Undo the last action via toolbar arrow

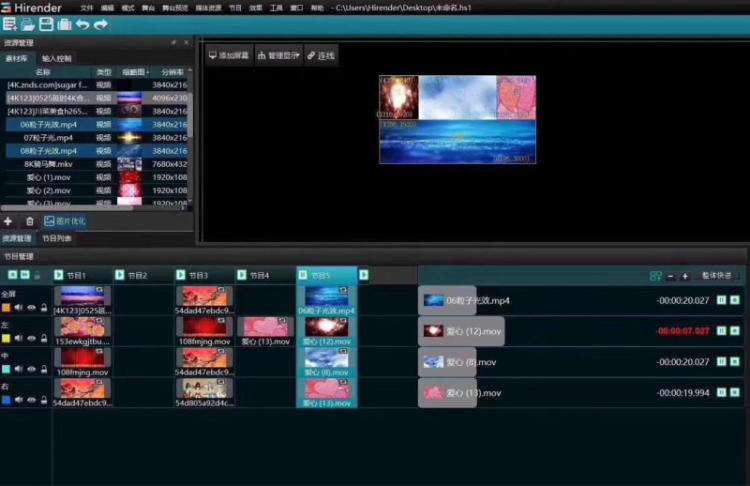(82, 24)
